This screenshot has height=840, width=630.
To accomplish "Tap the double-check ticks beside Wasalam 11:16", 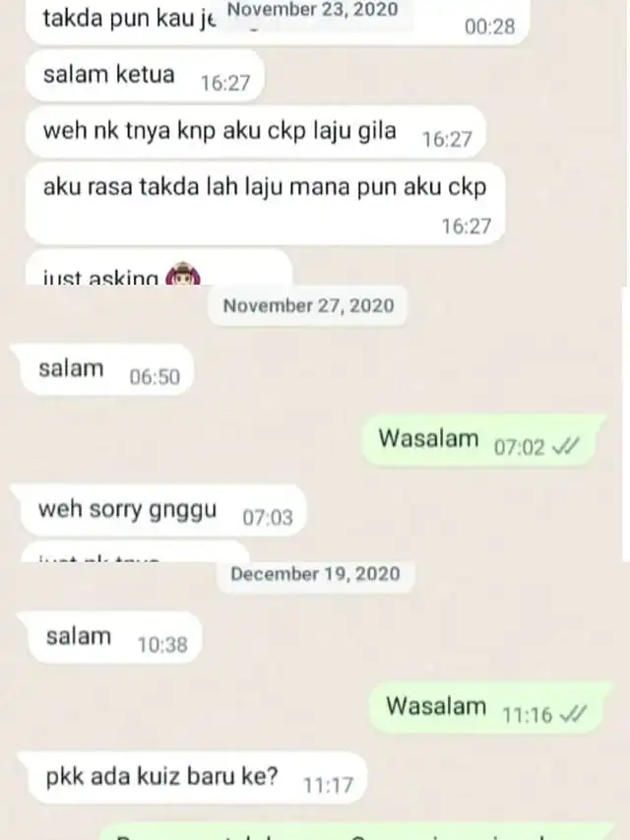I will [x=573, y=714].
